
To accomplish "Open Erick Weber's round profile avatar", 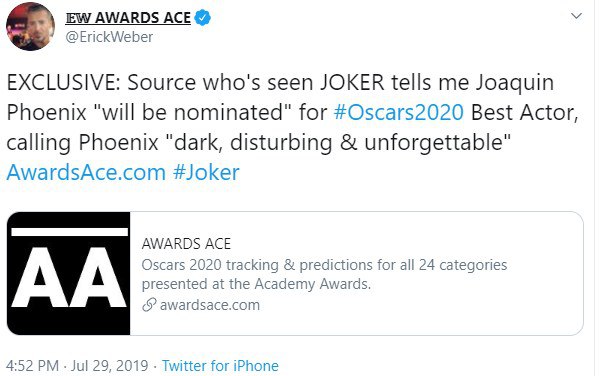I will (x=31, y=27).
